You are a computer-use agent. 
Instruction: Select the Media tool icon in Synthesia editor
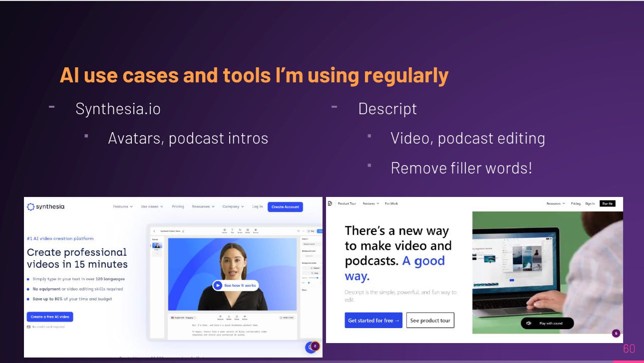[x=248, y=231]
